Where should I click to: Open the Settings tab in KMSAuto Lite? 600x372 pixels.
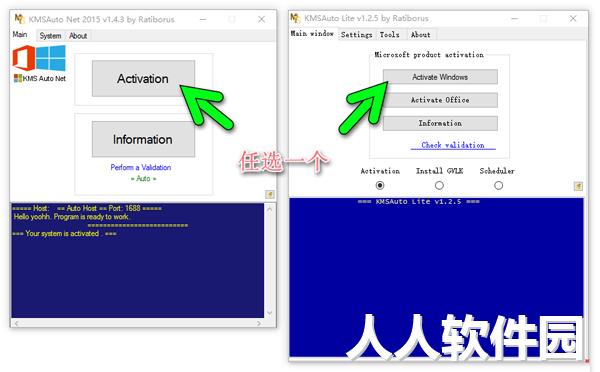pyautogui.click(x=356, y=34)
